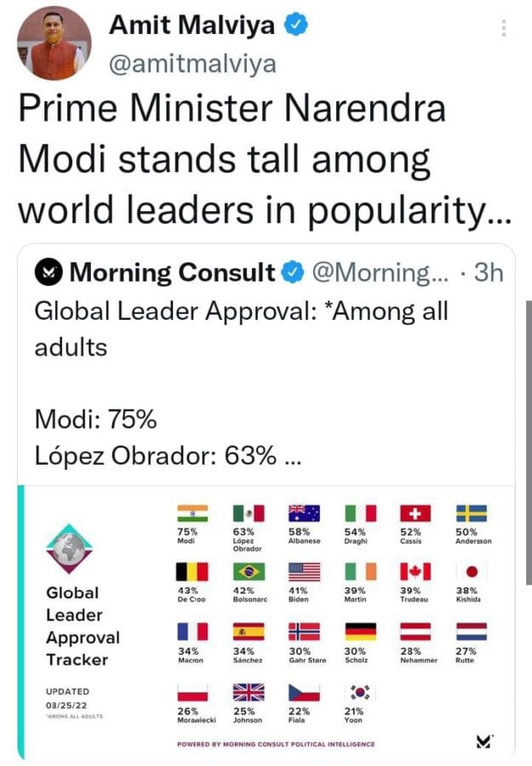Click the Japan flag above Kishida 38%
Image resolution: width=532 pixels, height=766 pixels.
[472, 572]
